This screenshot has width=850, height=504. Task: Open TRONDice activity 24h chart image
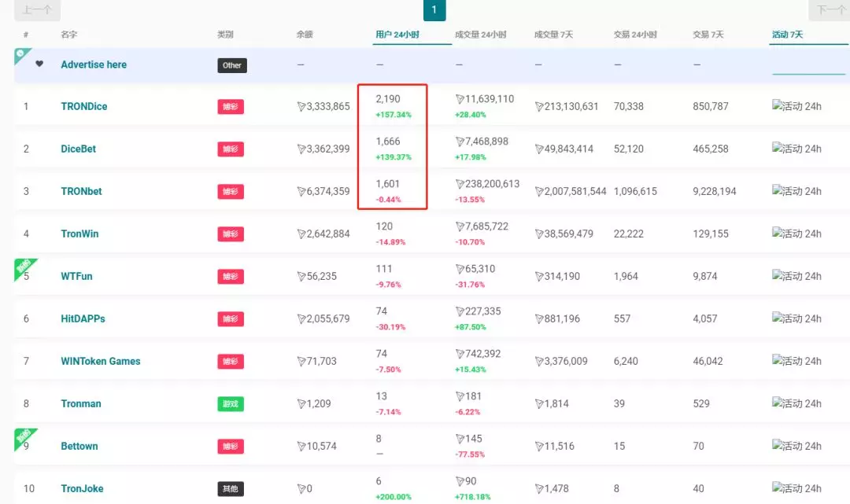(796, 106)
